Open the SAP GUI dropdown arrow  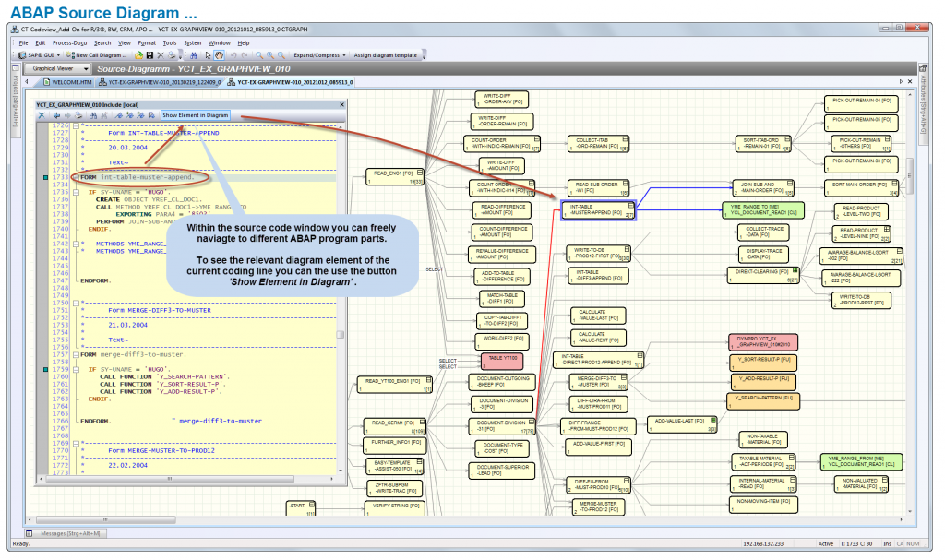click(58, 55)
